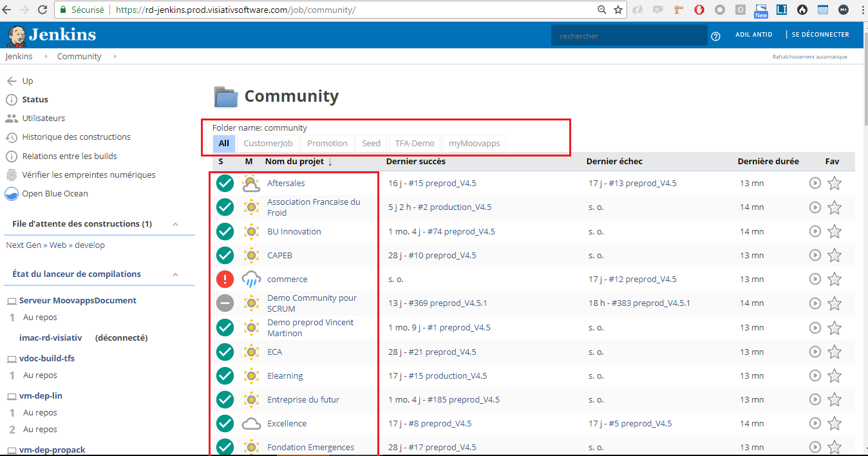
Task: Schedule a build for CAPEB
Action: [815, 255]
